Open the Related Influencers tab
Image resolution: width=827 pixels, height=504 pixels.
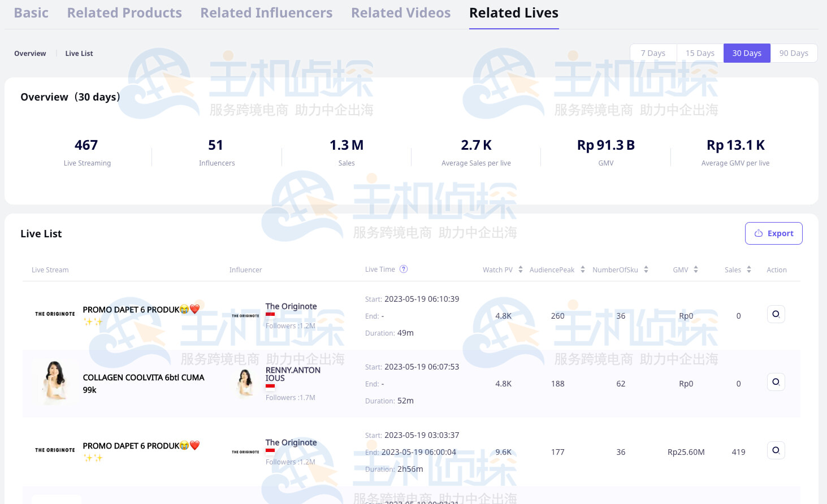(x=266, y=13)
